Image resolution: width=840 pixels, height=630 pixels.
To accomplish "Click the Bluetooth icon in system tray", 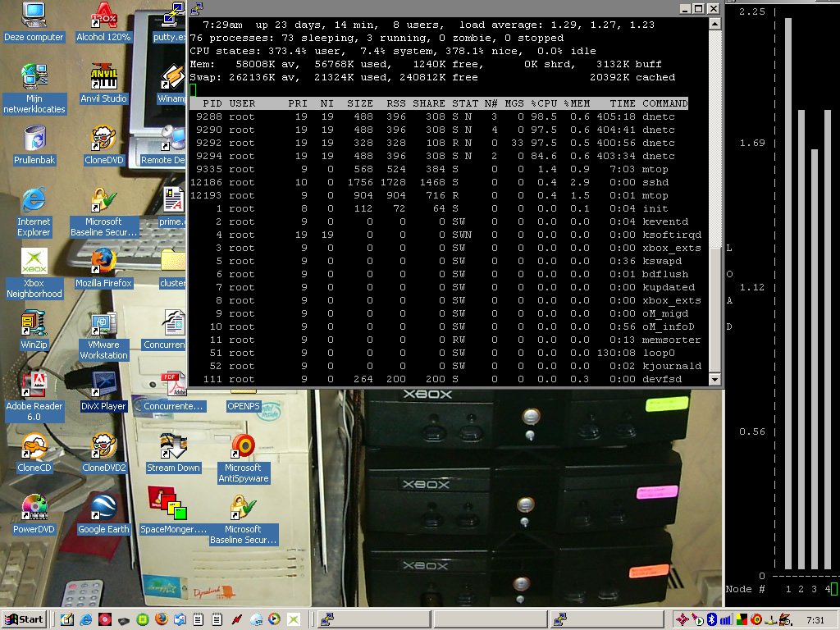I will tap(712, 619).
